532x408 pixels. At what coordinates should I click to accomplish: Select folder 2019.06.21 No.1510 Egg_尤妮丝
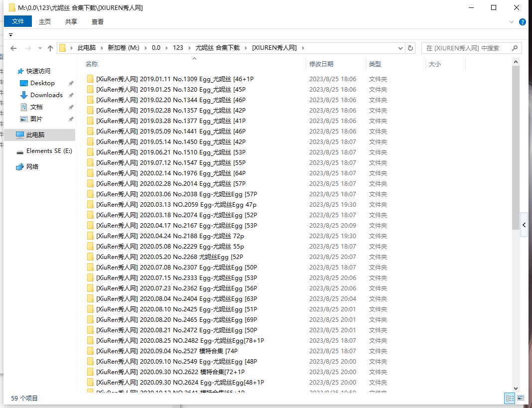(x=171, y=152)
